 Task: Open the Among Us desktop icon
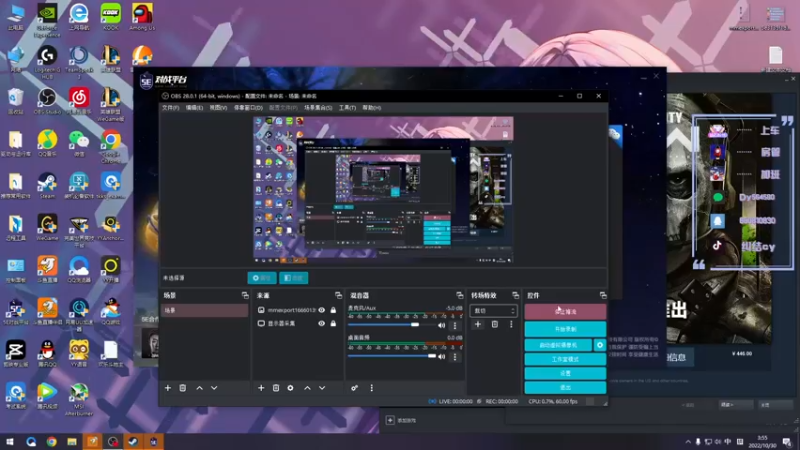click(x=142, y=17)
